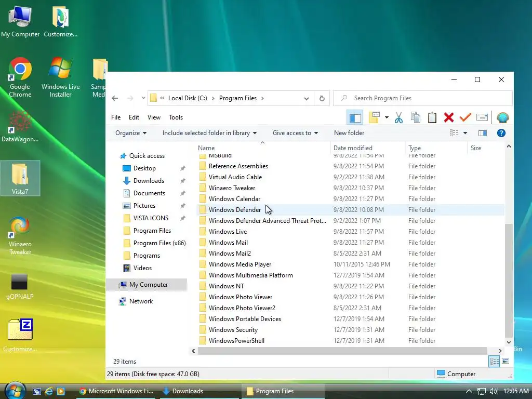Select Downloads in navigation pane

click(x=149, y=181)
